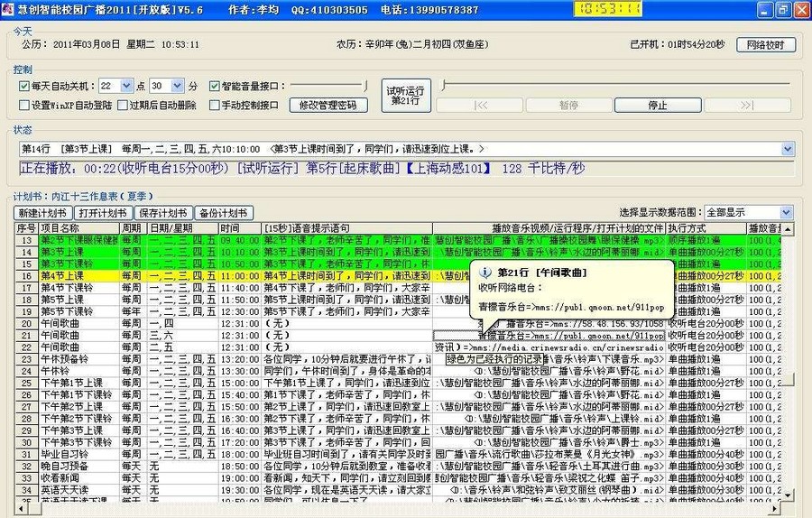Click 停止 playback button
The width and height of the screenshot is (812, 518).
[x=658, y=106]
